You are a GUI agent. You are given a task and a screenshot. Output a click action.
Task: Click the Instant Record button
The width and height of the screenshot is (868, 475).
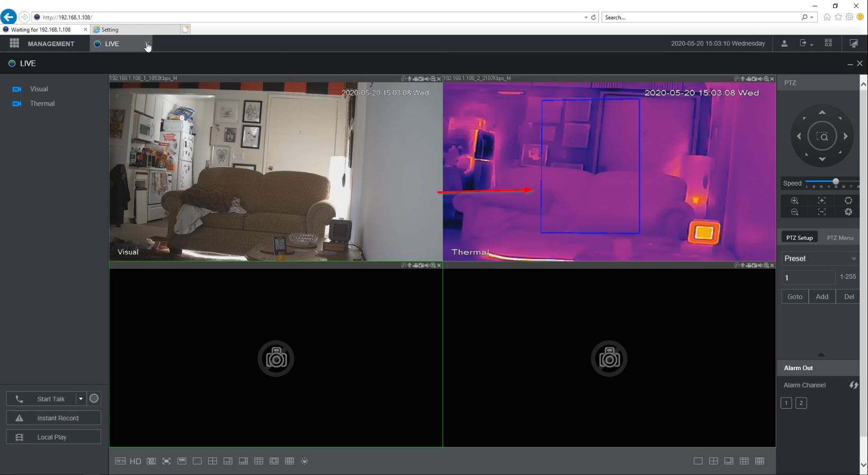[53, 418]
